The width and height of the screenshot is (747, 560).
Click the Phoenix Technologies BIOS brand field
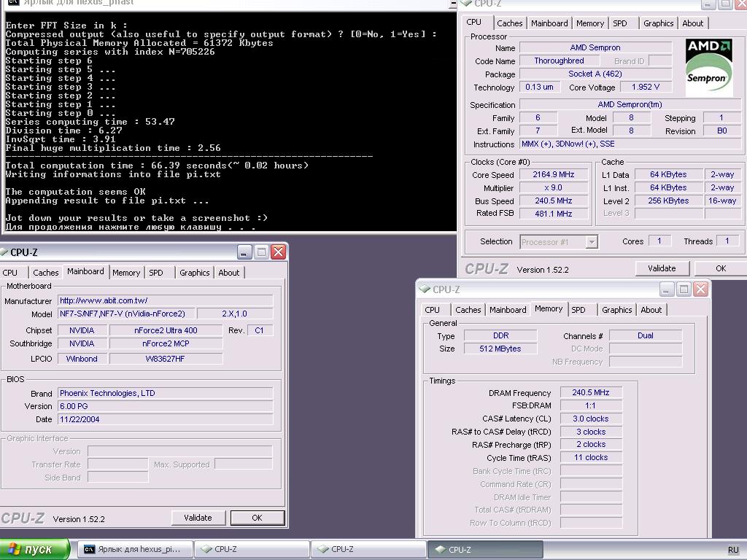pyautogui.click(x=166, y=393)
